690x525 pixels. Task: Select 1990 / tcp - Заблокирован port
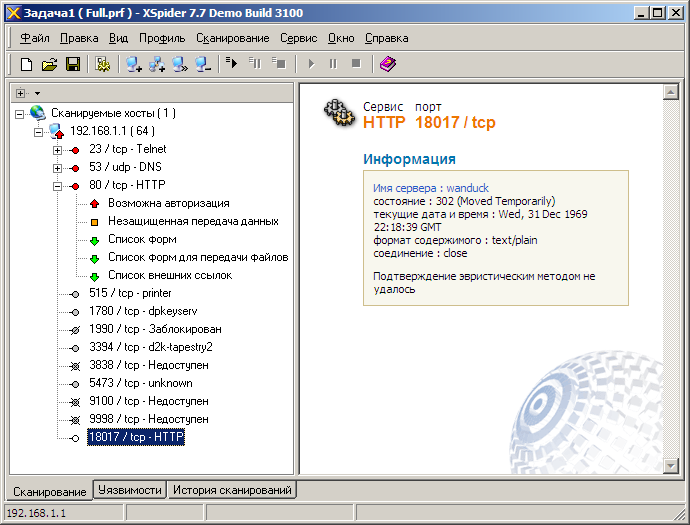pyautogui.click(x=155, y=329)
